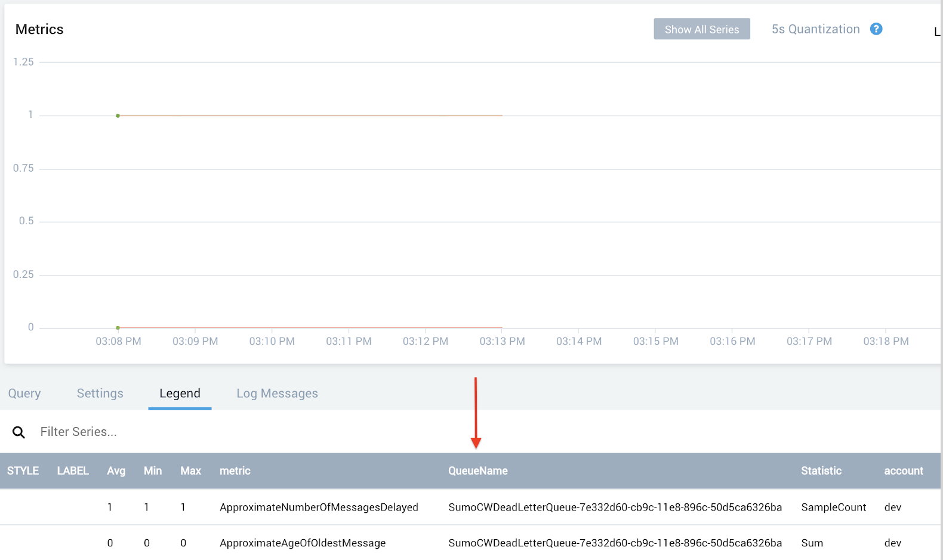Image resolution: width=943 pixels, height=560 pixels.
Task: Sort by the Min column header
Action: [152, 471]
